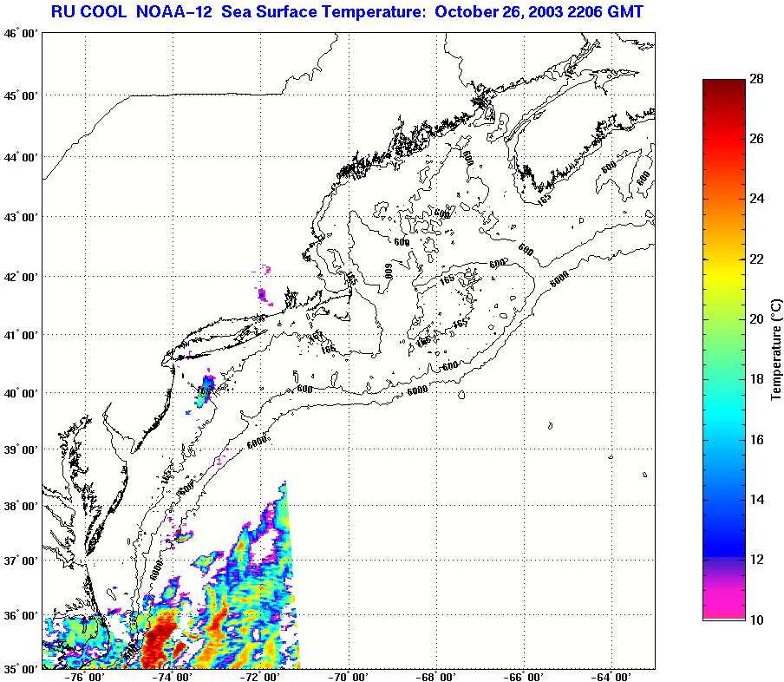Click the latitude label 35° 00'
Viewport: 784px width, 682px height.
(21, 669)
